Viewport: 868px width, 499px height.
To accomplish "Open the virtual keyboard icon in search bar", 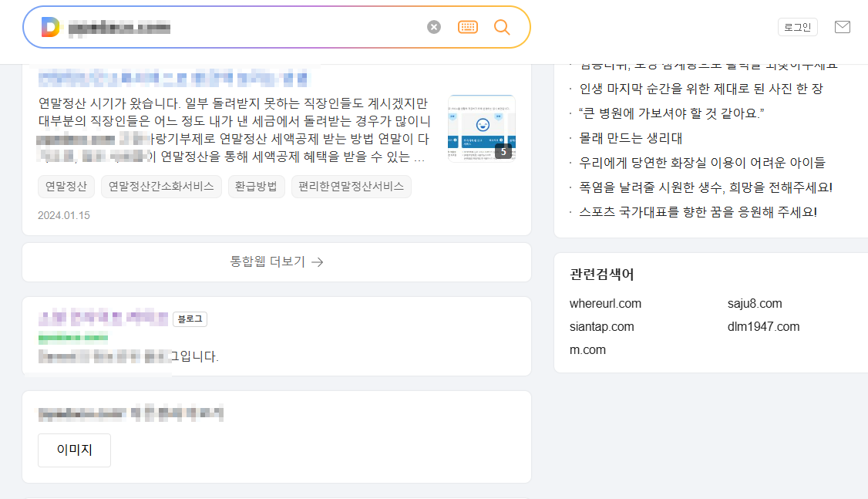I will pos(468,26).
